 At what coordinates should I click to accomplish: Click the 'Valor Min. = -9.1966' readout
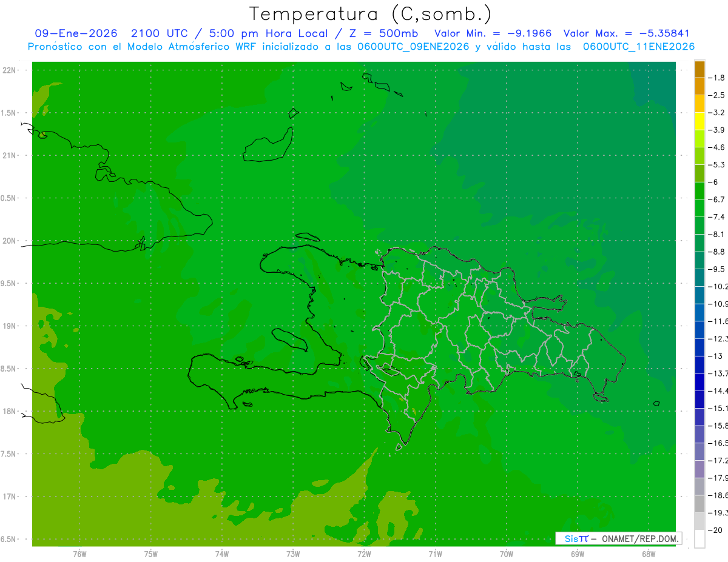click(x=493, y=34)
